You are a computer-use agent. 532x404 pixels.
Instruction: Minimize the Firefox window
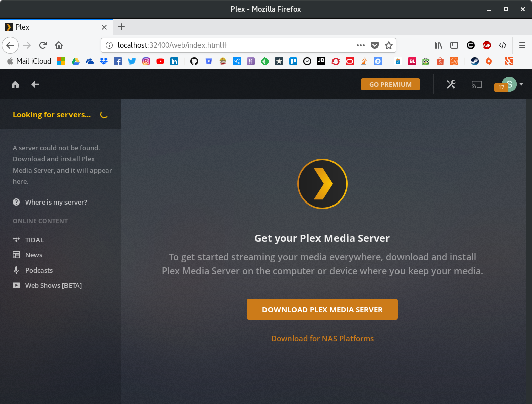pyautogui.click(x=489, y=10)
